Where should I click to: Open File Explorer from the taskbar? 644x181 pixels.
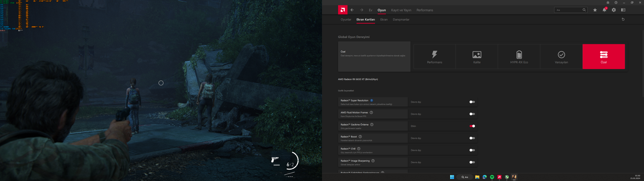[477, 177]
